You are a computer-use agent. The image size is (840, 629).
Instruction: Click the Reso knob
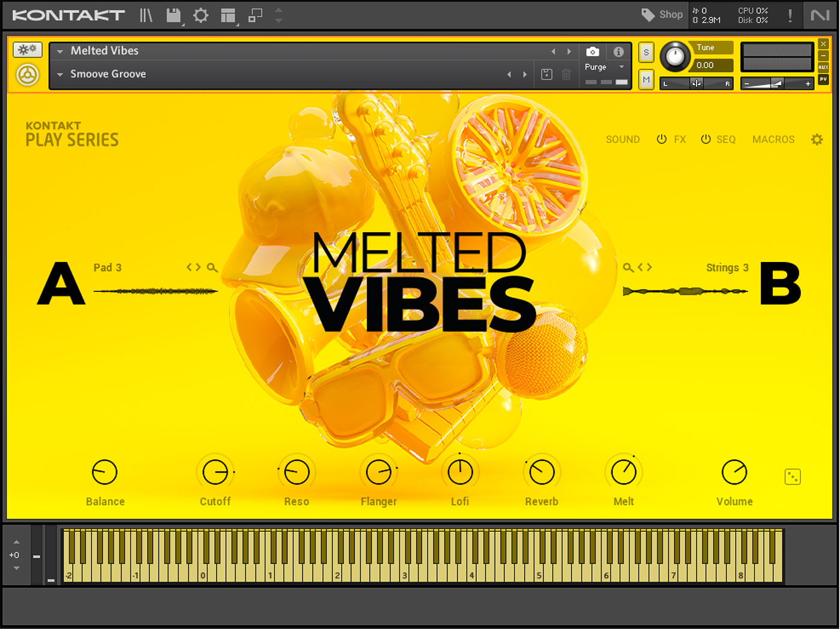pyautogui.click(x=296, y=472)
